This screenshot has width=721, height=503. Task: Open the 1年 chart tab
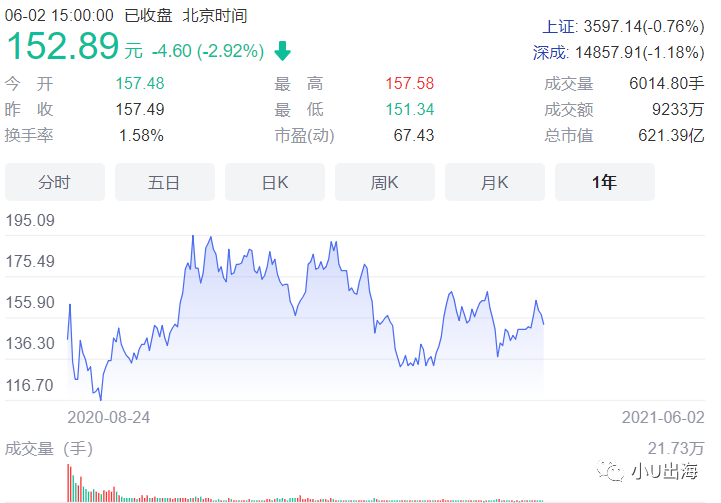point(605,182)
